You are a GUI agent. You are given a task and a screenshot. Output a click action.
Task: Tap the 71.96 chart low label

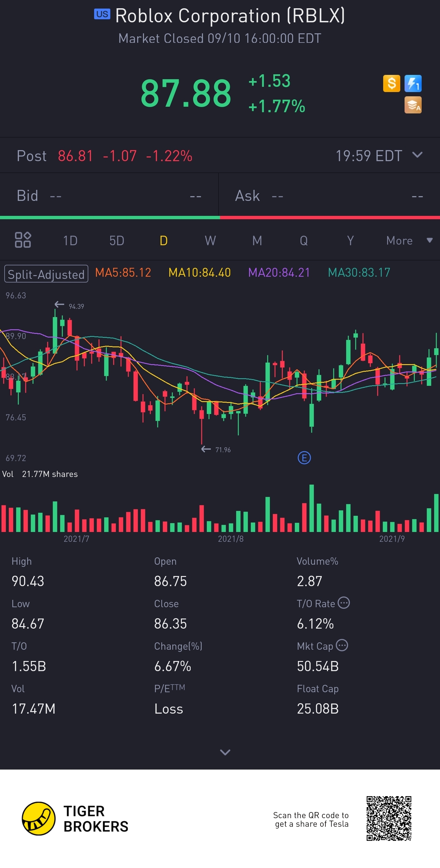(x=223, y=450)
